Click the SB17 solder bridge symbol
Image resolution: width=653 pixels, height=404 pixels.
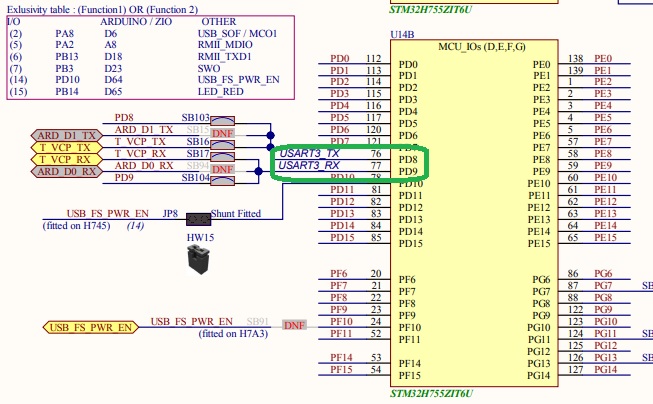[x=222, y=156]
